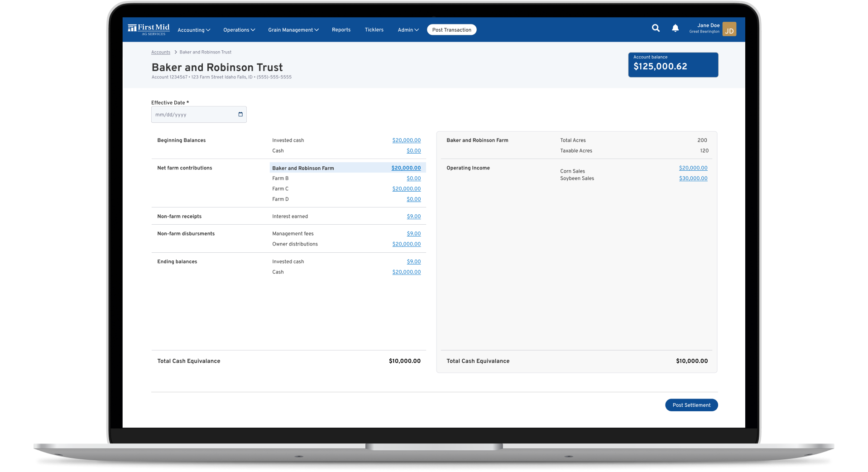
Task: Click the notifications bell
Action: point(675,28)
